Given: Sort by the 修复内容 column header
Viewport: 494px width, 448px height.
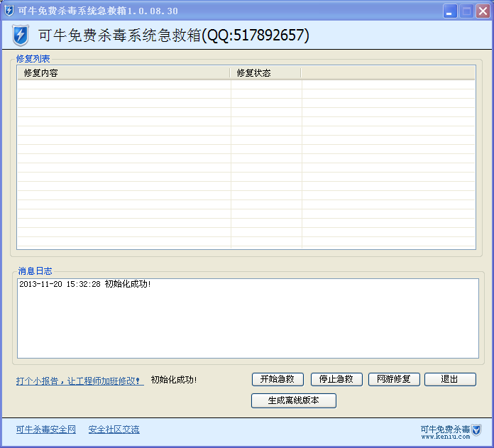Looking at the screenshot, I should point(123,73).
